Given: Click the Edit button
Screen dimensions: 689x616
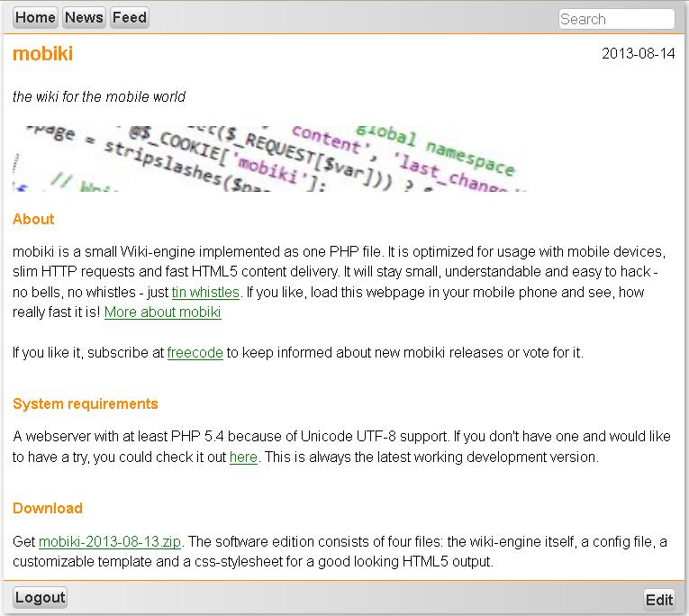Looking at the screenshot, I should coord(659,600).
